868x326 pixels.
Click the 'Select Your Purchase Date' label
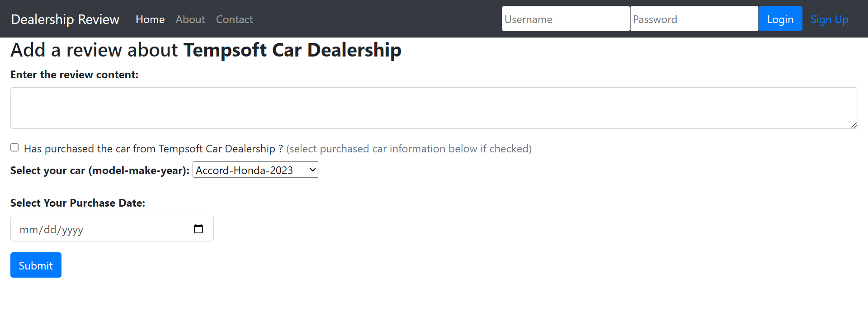tap(78, 203)
